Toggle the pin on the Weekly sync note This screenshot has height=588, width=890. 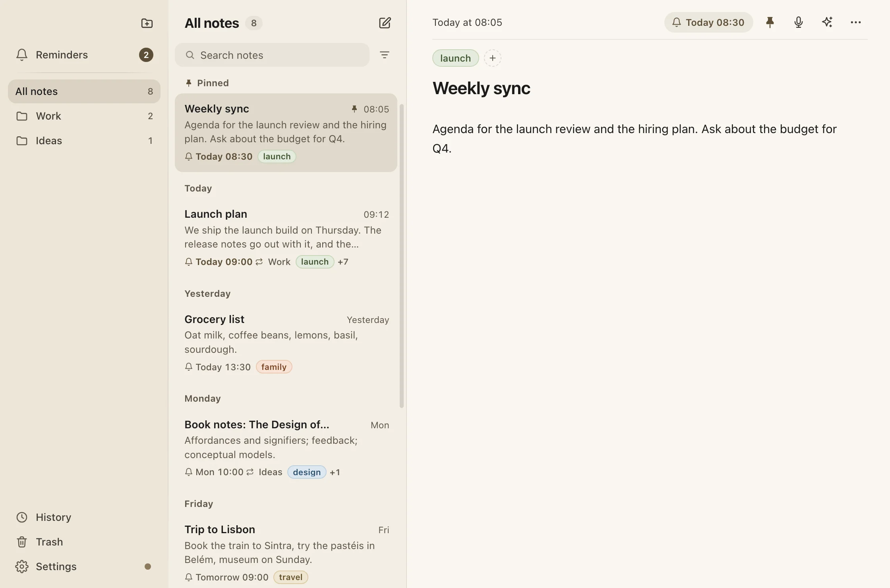[770, 22]
